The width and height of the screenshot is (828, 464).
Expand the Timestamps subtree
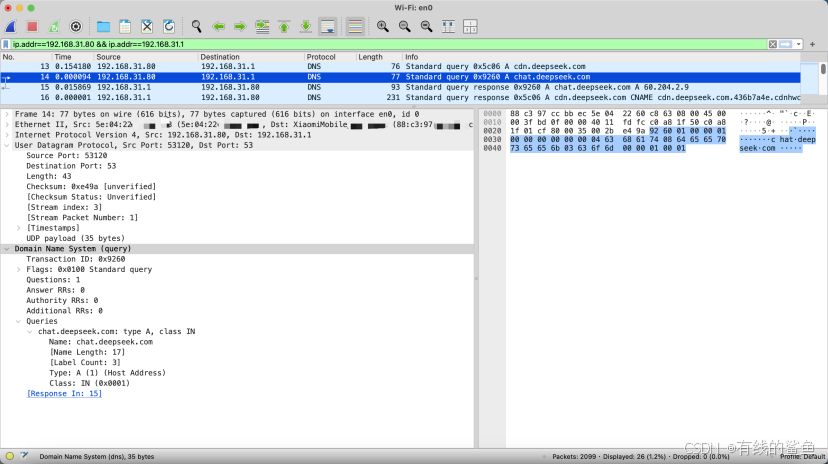[18, 228]
